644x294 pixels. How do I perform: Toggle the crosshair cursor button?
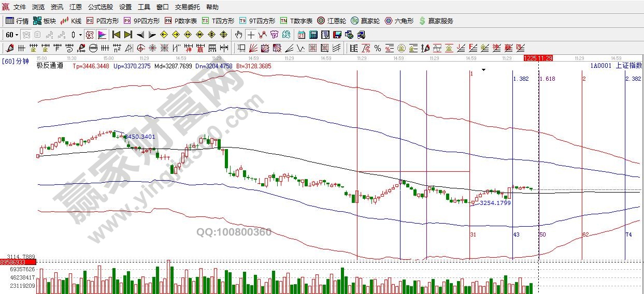(x=251, y=35)
